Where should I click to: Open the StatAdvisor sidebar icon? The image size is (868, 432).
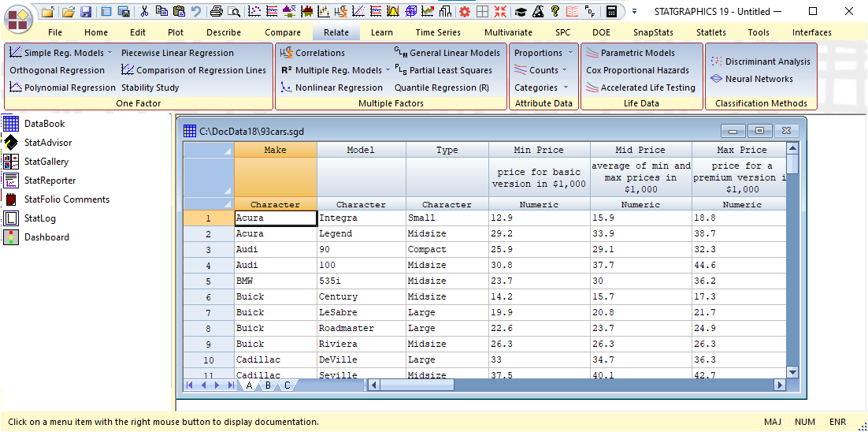tap(11, 143)
